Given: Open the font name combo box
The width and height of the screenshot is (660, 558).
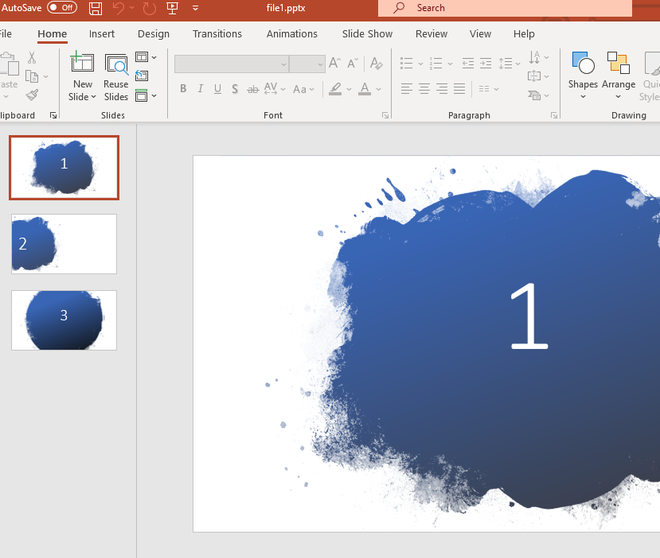Looking at the screenshot, I should coord(231,64).
